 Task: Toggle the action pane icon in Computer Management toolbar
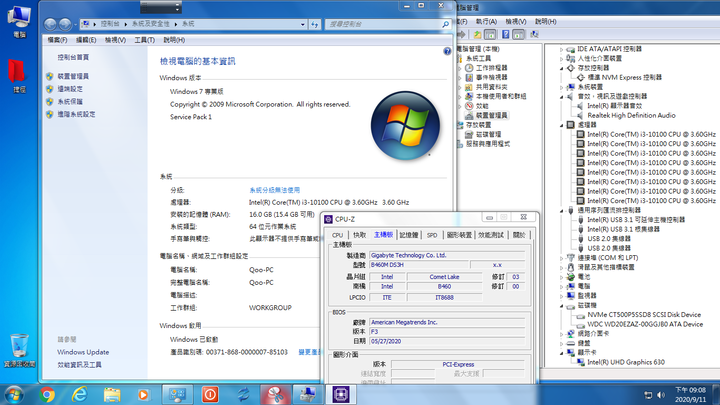(518, 34)
